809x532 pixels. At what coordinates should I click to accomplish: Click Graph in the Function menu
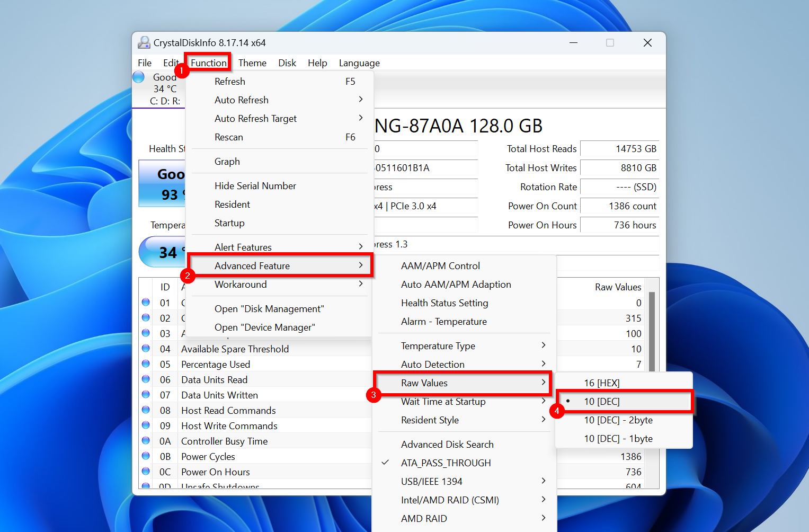click(x=227, y=162)
